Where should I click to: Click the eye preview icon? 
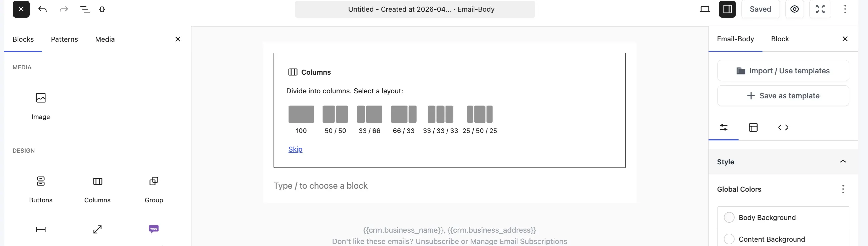click(x=795, y=9)
